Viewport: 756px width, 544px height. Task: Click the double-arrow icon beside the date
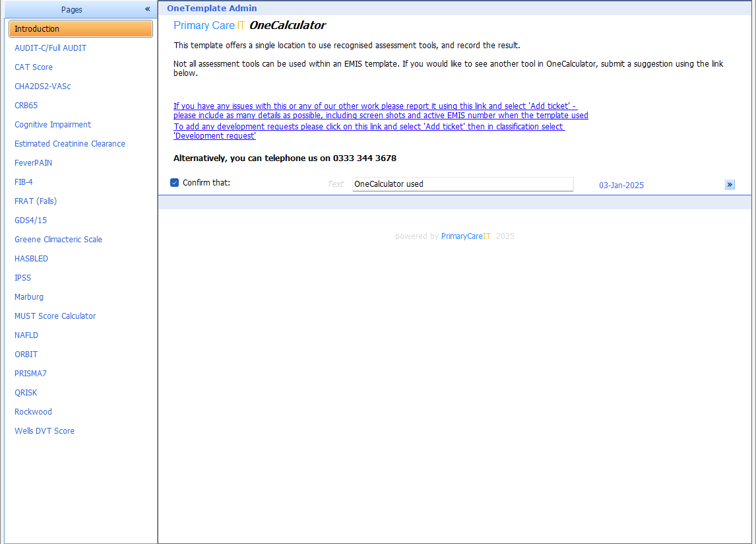point(730,185)
